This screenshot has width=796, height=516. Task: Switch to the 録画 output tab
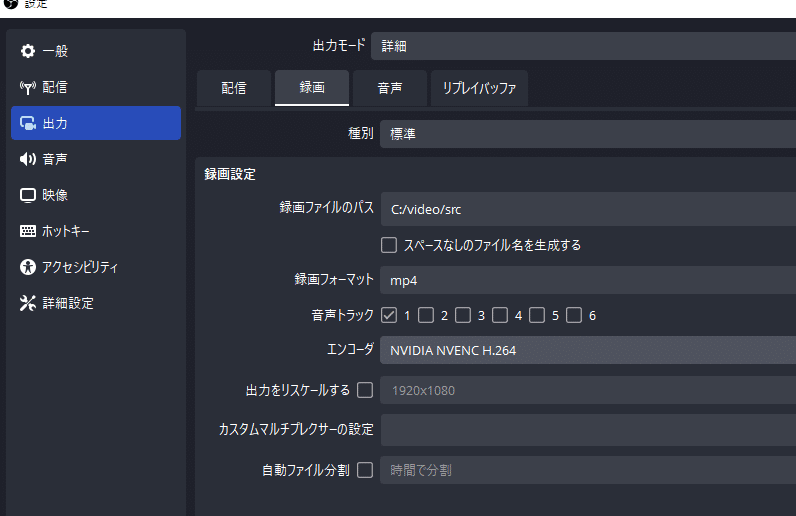312,88
